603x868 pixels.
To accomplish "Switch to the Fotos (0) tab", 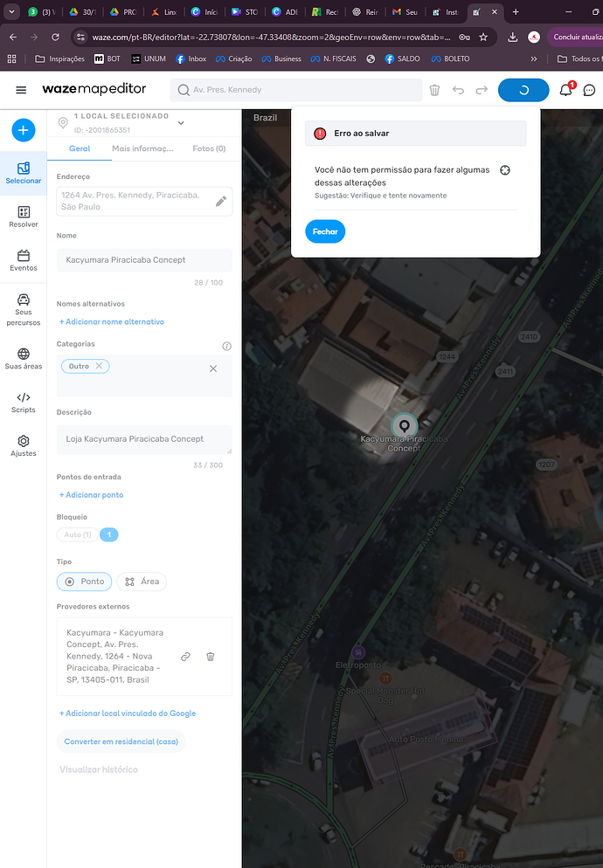I will click(209, 148).
